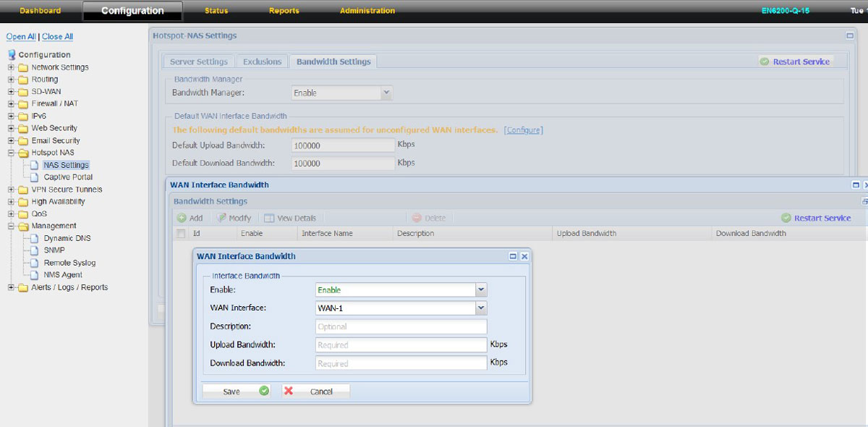Open the Enable dropdown in Interface Bandwidth
868x427 pixels.
tap(481, 289)
